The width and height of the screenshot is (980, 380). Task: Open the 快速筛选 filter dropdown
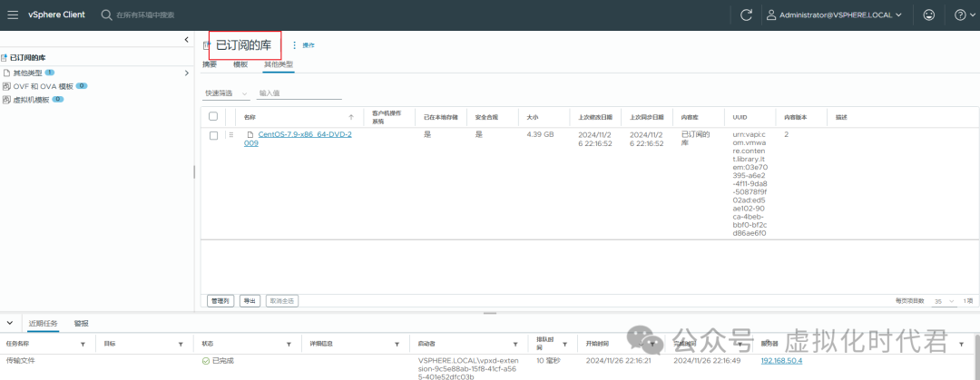226,93
